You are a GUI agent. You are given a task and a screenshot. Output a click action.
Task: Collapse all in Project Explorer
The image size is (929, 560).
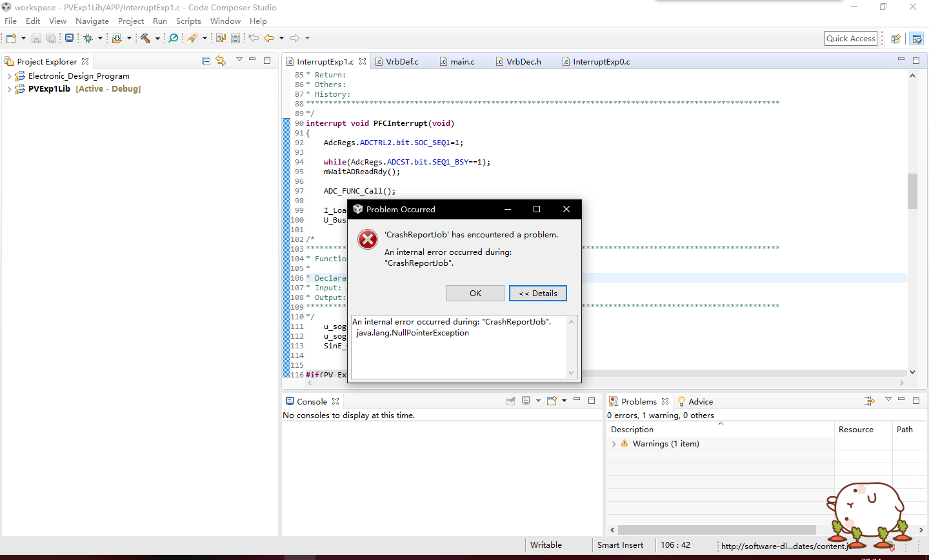point(206,61)
